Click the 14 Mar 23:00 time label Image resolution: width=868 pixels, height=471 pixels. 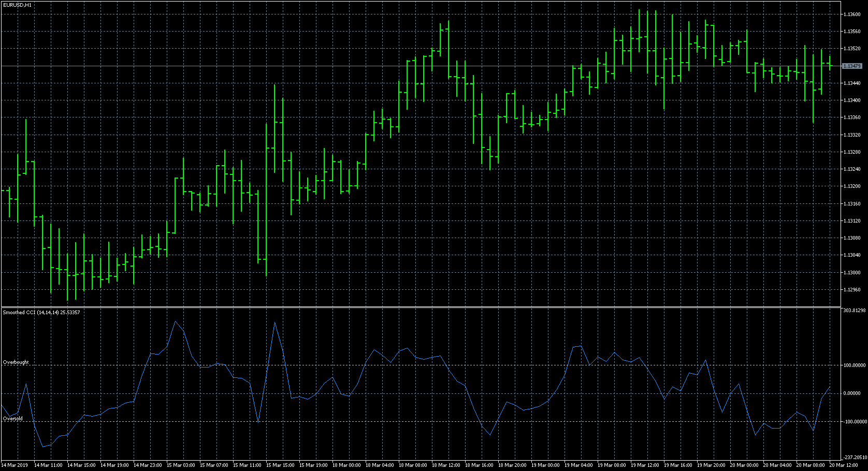[148, 465]
